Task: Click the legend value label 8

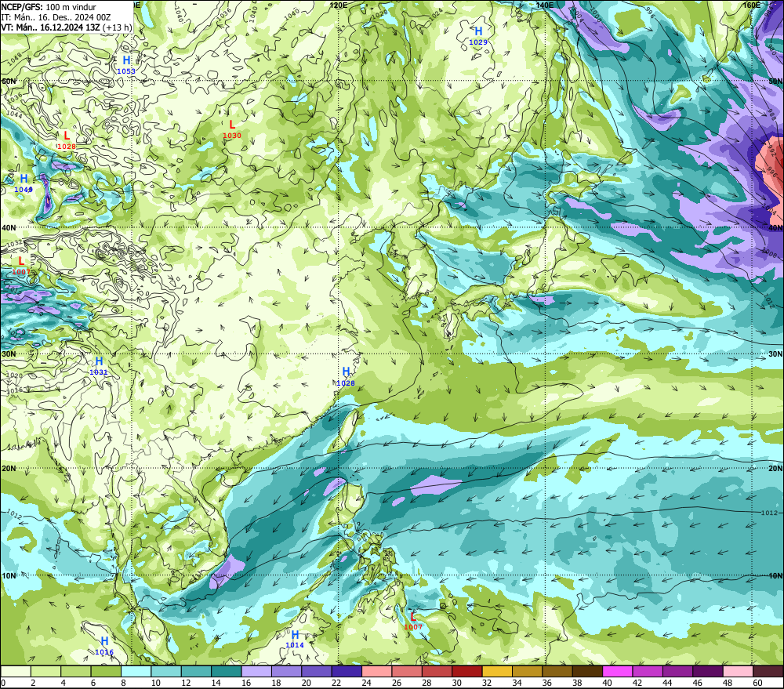Action: pyautogui.click(x=123, y=683)
